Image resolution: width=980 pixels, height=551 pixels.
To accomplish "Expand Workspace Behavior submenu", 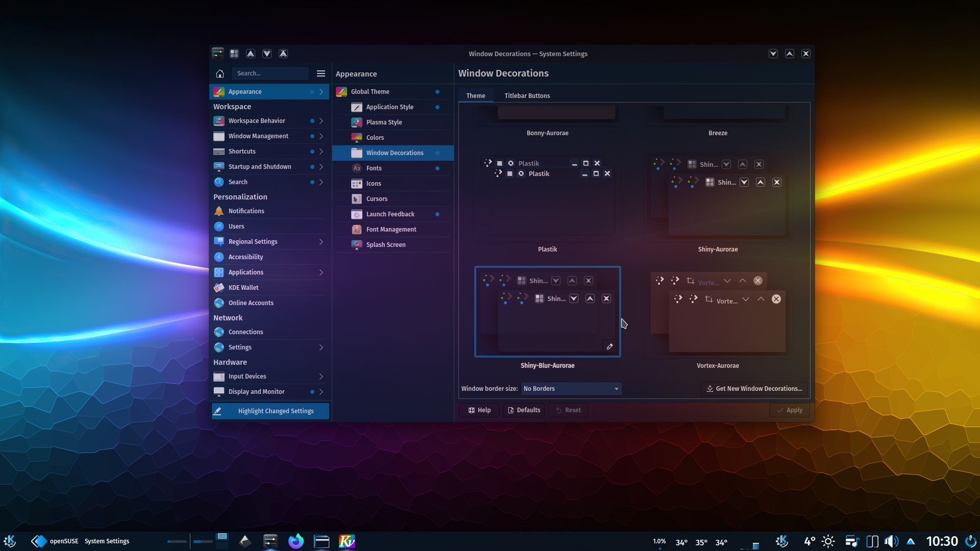I will (321, 121).
